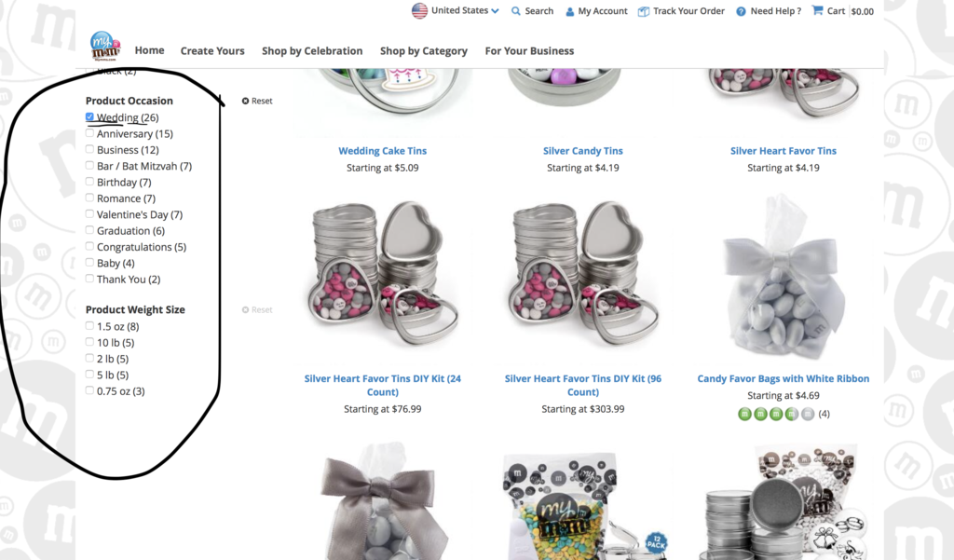The width and height of the screenshot is (954, 560).
Task: Expand the United States country dropdown arrow
Action: pos(496,11)
